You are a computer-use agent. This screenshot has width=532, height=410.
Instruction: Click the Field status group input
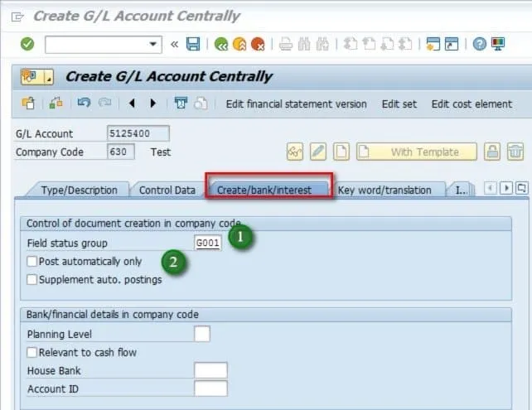pos(207,244)
